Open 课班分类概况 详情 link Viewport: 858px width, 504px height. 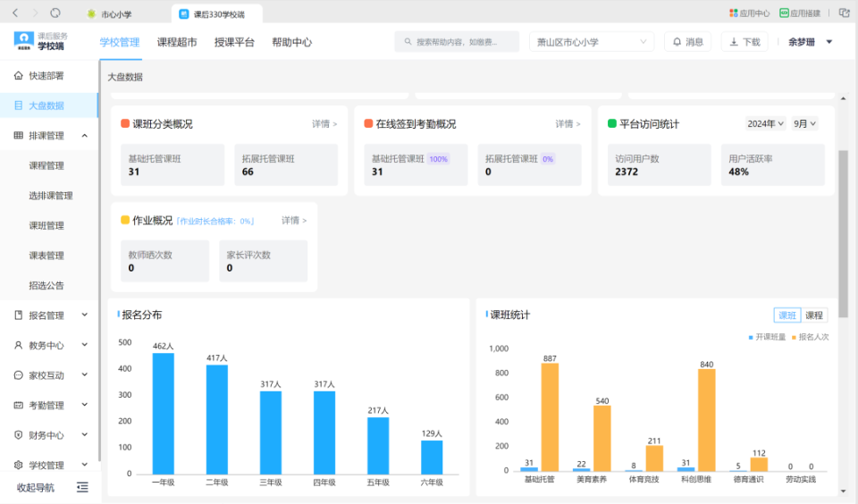[324, 124]
